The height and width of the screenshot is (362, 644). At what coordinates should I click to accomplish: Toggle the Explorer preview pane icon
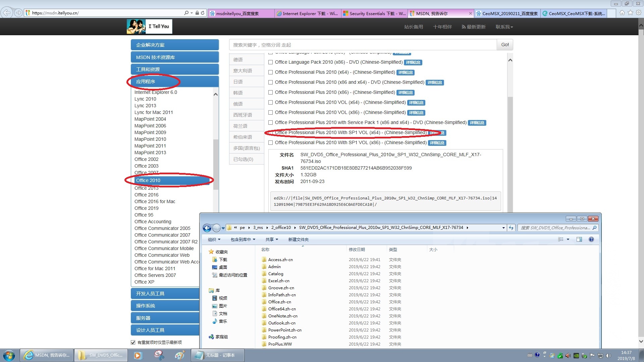tap(579, 239)
